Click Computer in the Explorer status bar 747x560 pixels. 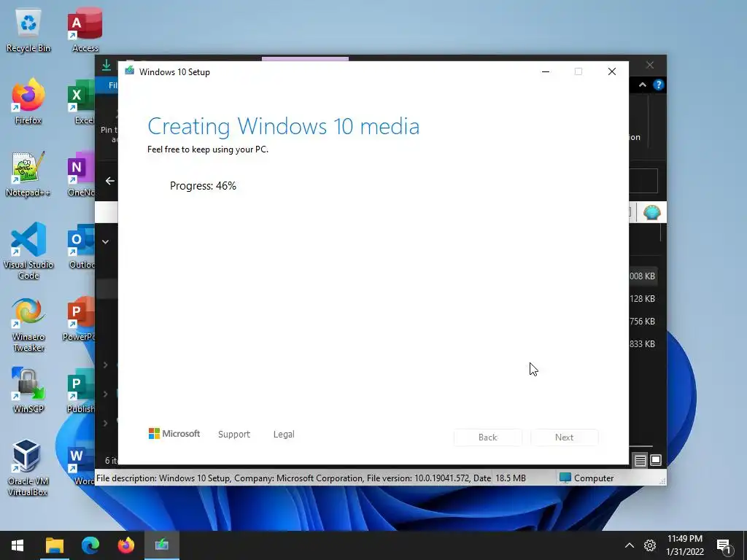coord(587,478)
